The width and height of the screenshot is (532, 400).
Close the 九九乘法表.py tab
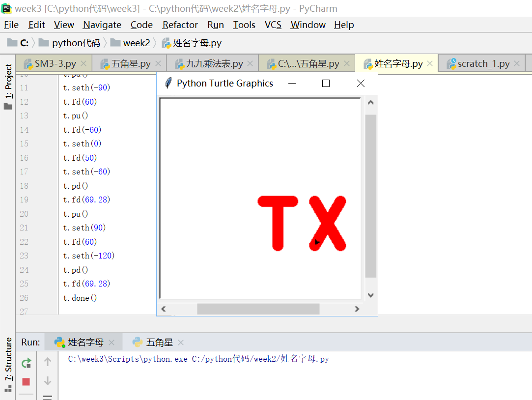(x=250, y=63)
